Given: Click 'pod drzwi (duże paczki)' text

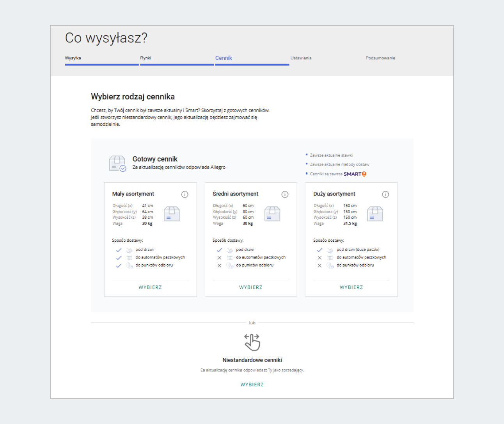Looking at the screenshot, I should click(358, 249).
